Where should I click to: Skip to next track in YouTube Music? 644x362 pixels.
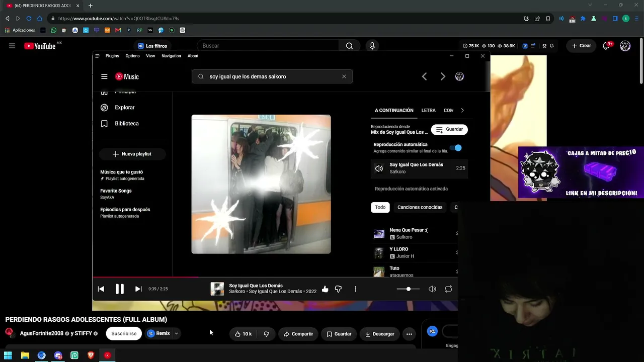(138, 289)
